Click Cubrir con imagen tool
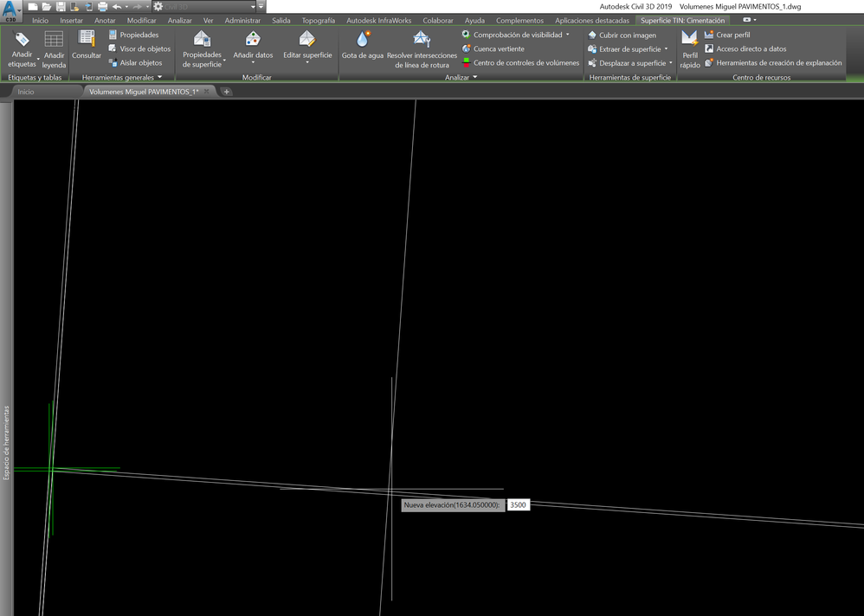The height and width of the screenshot is (616, 864). (x=622, y=35)
